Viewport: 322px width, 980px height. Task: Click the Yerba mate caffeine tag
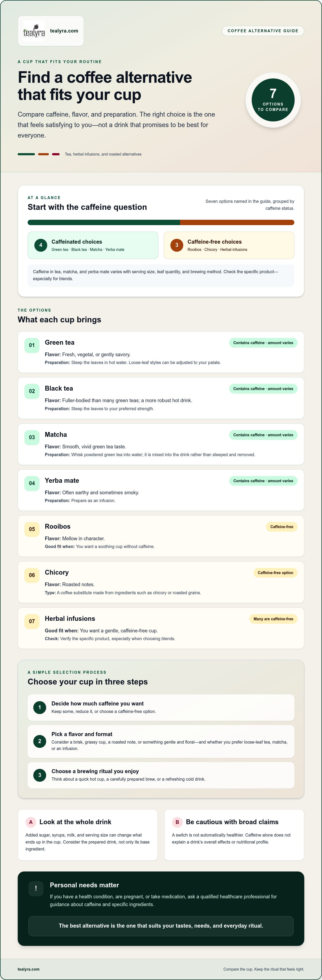click(263, 481)
